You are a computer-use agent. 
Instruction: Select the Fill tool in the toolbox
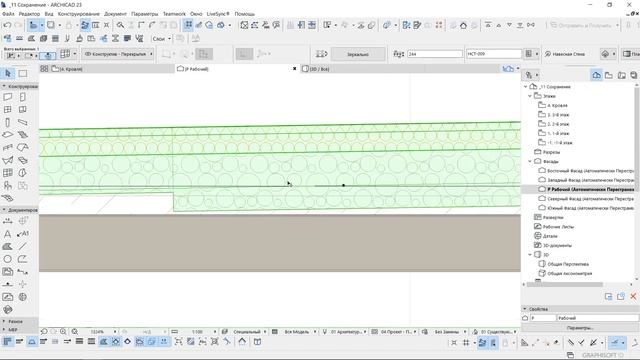tap(7, 246)
